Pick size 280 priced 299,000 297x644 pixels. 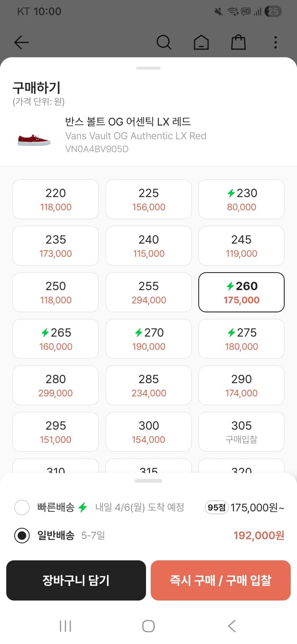[56, 385]
